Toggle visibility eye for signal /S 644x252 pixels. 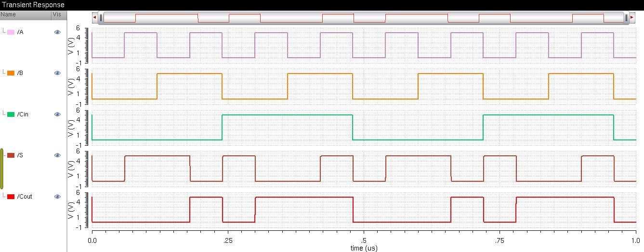[x=57, y=155]
